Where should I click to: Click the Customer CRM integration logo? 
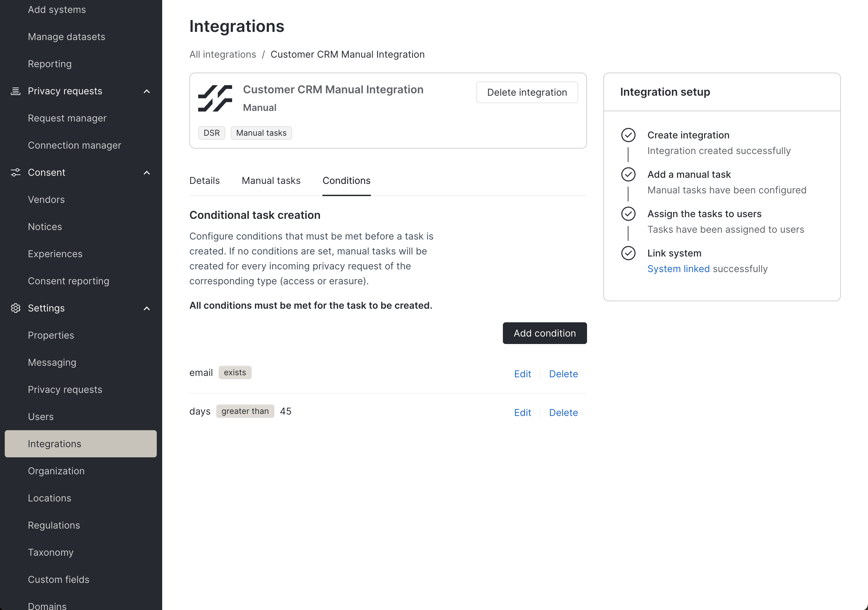tap(215, 98)
